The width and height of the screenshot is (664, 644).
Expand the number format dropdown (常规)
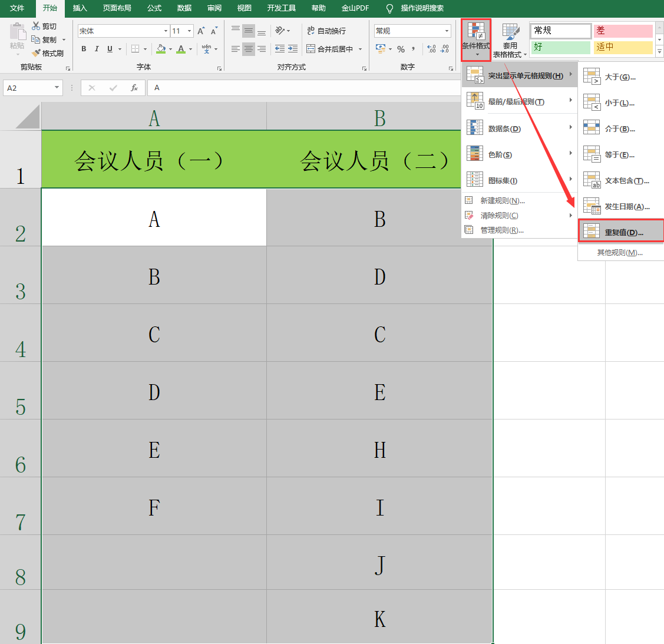447,31
